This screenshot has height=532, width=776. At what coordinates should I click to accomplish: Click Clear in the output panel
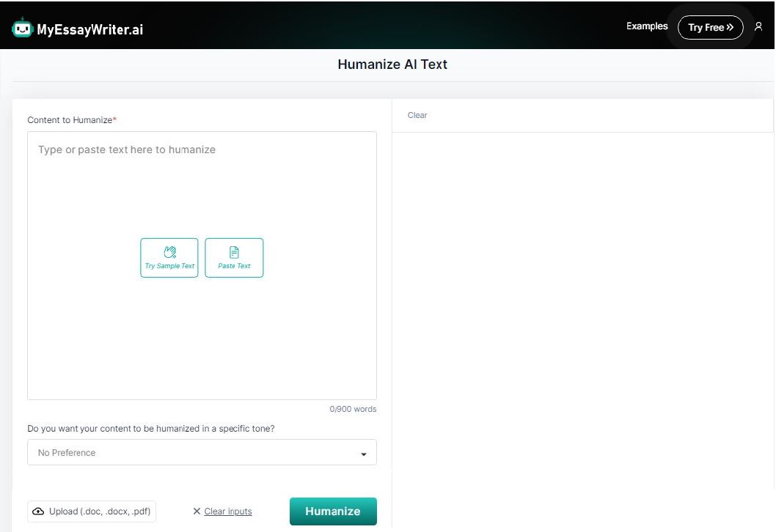pyautogui.click(x=417, y=115)
